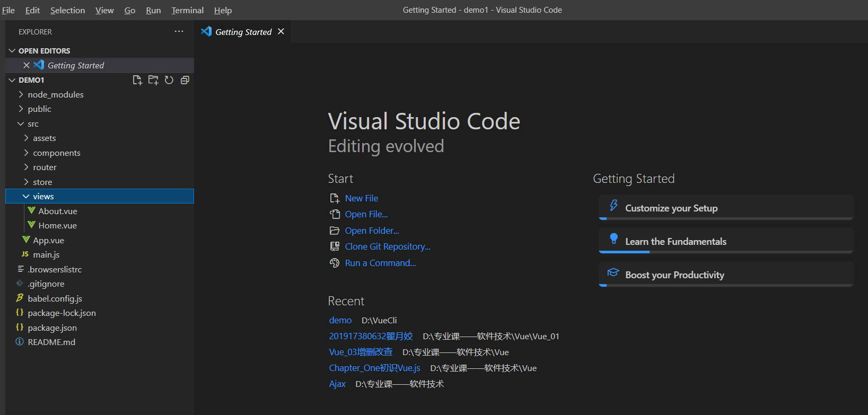Image resolution: width=868 pixels, height=415 pixels.
Task: Click the Run a Command... link
Action: pos(380,263)
